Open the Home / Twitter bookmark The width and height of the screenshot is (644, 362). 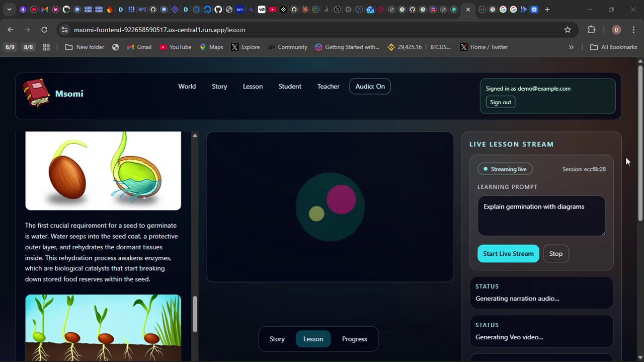484,47
